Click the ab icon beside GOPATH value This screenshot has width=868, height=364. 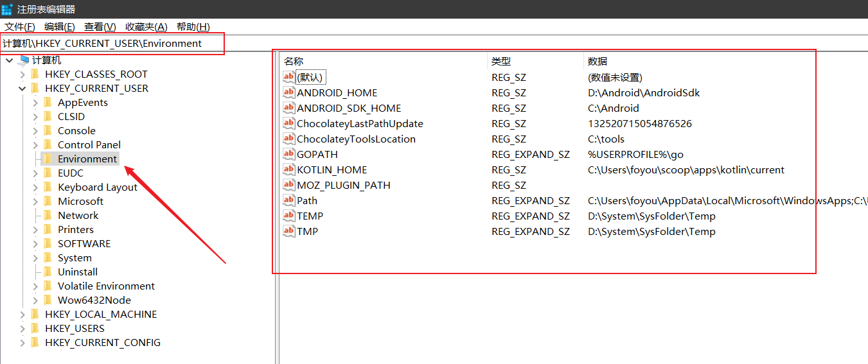click(289, 154)
